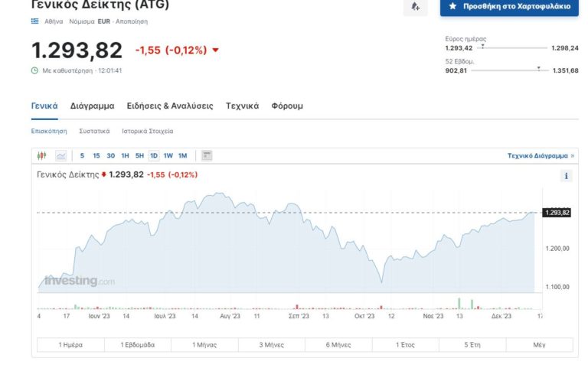Toggle the 5H chart interval
The height and width of the screenshot is (368, 588).
click(139, 156)
